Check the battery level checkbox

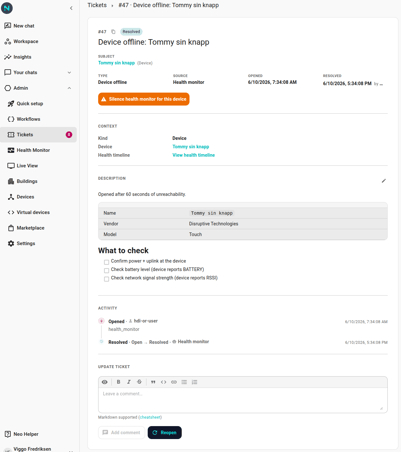point(106,270)
